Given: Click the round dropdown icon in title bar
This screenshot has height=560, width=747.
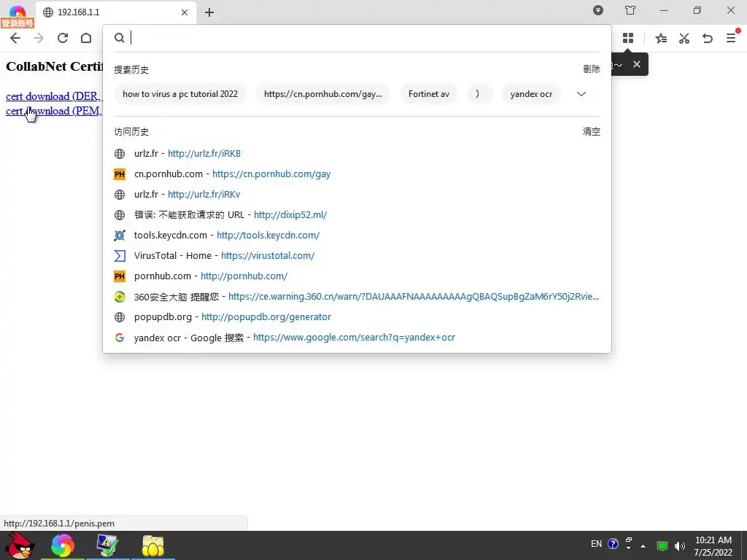Looking at the screenshot, I should click(x=598, y=10).
